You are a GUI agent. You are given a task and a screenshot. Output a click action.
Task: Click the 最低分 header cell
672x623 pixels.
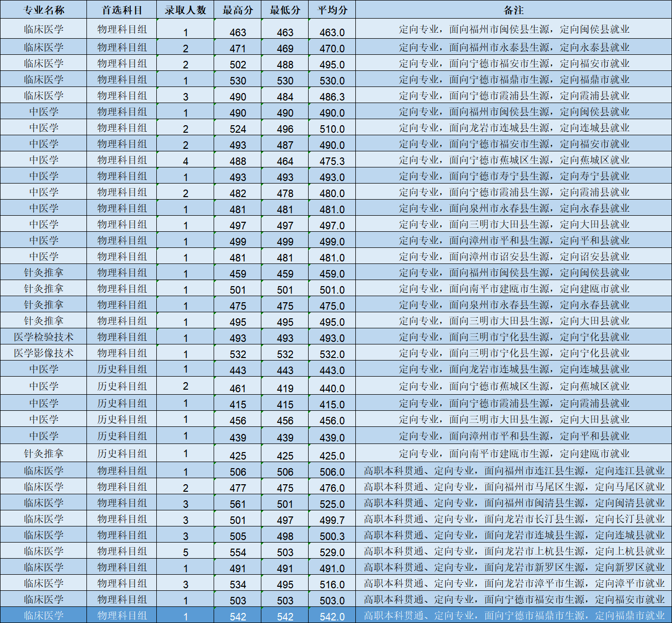[x=285, y=10]
